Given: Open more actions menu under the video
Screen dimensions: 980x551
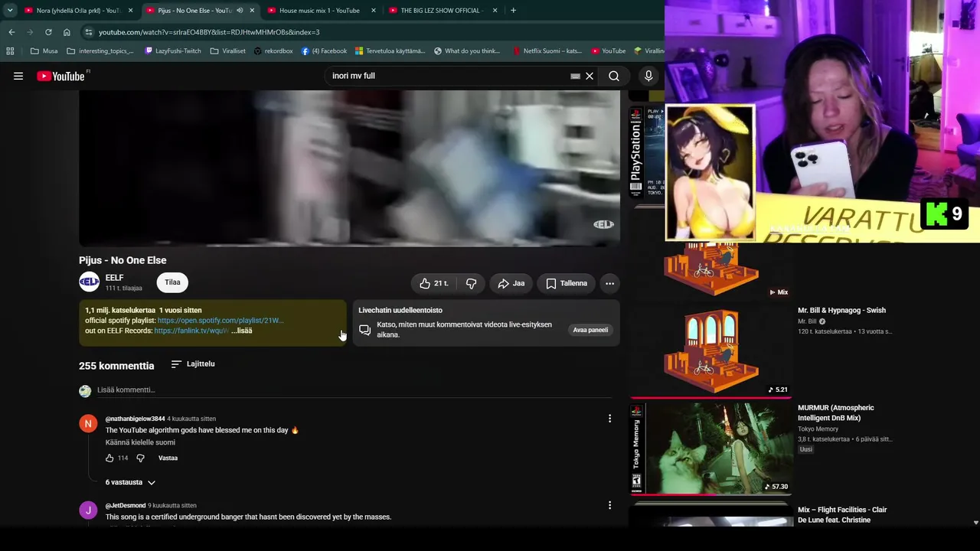Looking at the screenshot, I should click(609, 283).
